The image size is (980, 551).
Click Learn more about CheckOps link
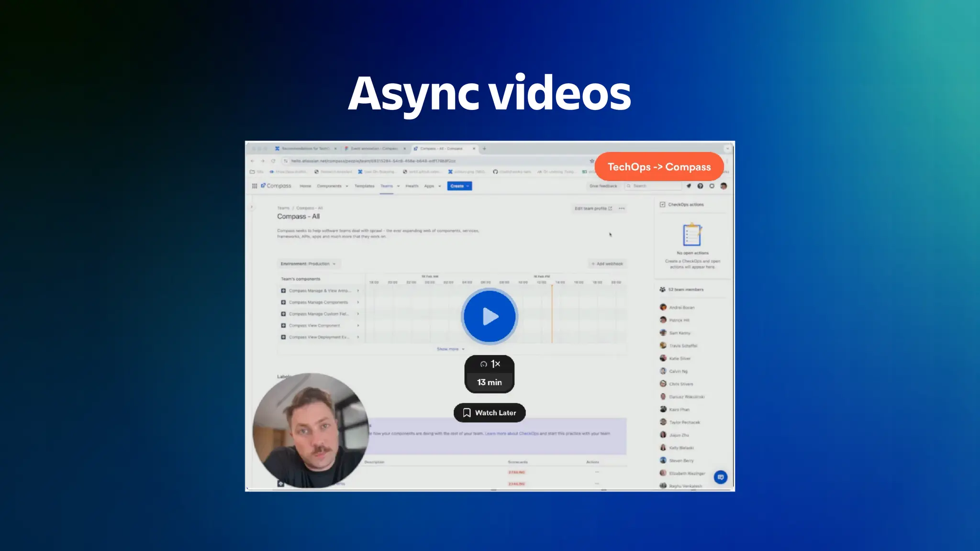[x=512, y=433]
